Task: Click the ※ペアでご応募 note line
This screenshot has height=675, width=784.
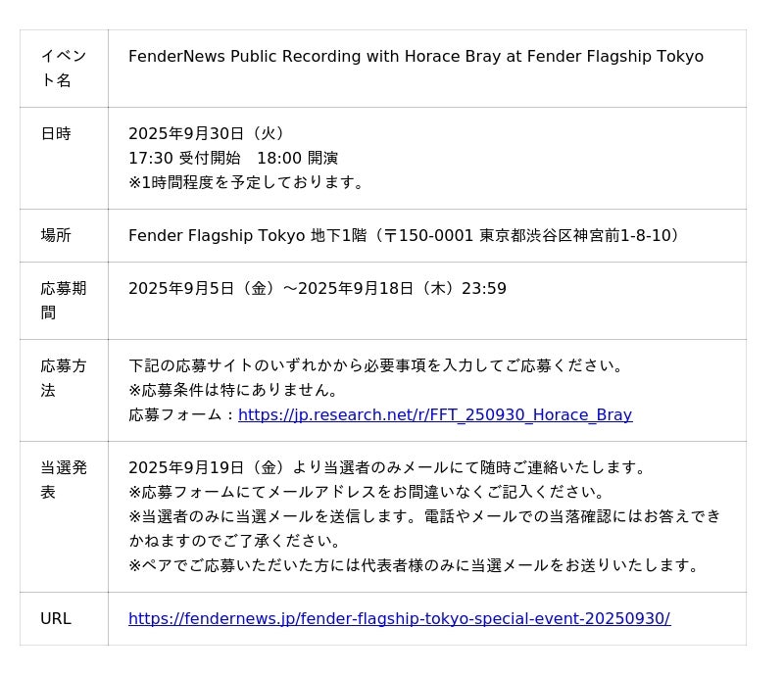Action: tap(416, 566)
